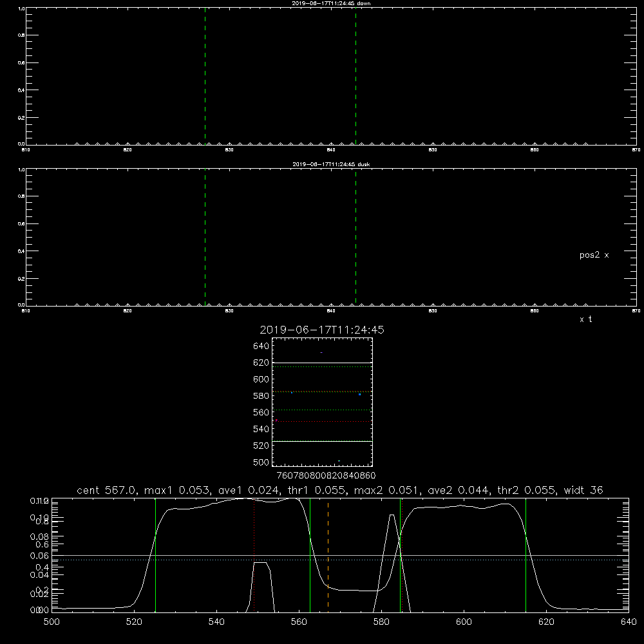Click the 600 y-axis label of center image

pos(261,379)
